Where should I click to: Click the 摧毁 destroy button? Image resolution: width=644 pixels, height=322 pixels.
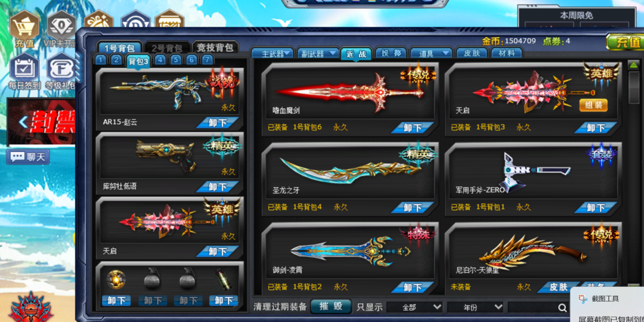click(331, 307)
